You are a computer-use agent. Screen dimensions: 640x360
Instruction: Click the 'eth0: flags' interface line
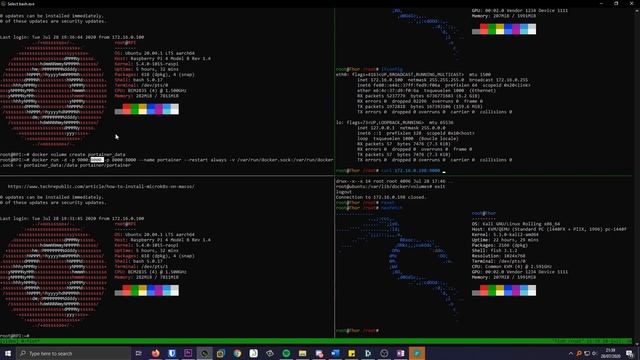(413, 75)
